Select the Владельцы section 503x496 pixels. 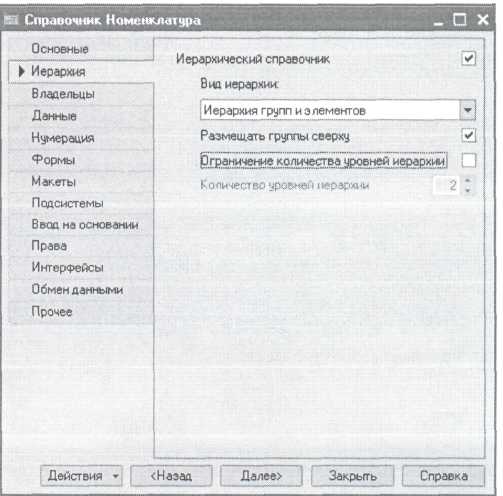(x=63, y=94)
